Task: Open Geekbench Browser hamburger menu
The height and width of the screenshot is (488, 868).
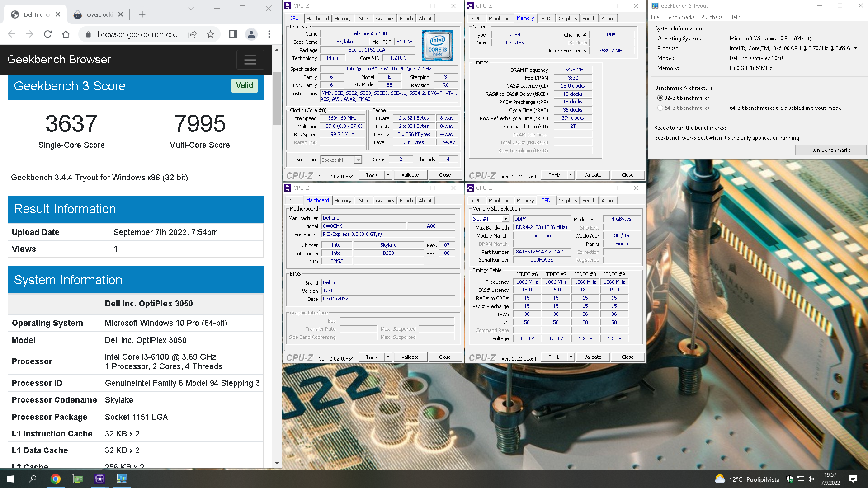Action: tap(250, 60)
